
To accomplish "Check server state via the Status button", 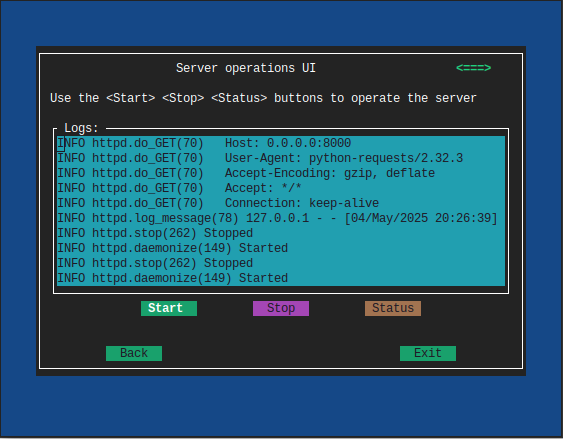I will (393, 308).
